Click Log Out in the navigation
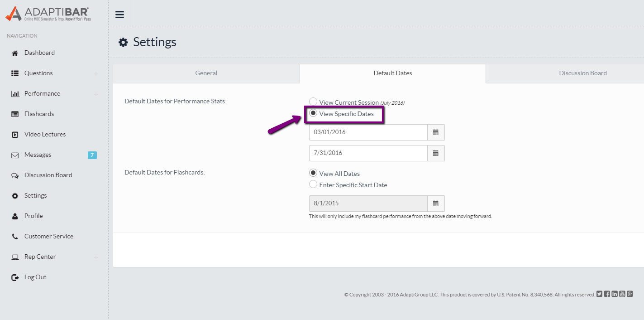This screenshot has height=320, width=644. click(x=35, y=277)
